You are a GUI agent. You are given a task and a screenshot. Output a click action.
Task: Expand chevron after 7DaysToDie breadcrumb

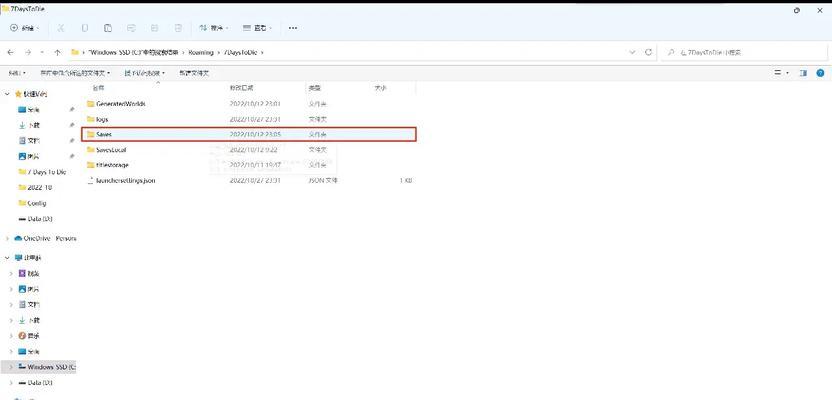click(262, 53)
